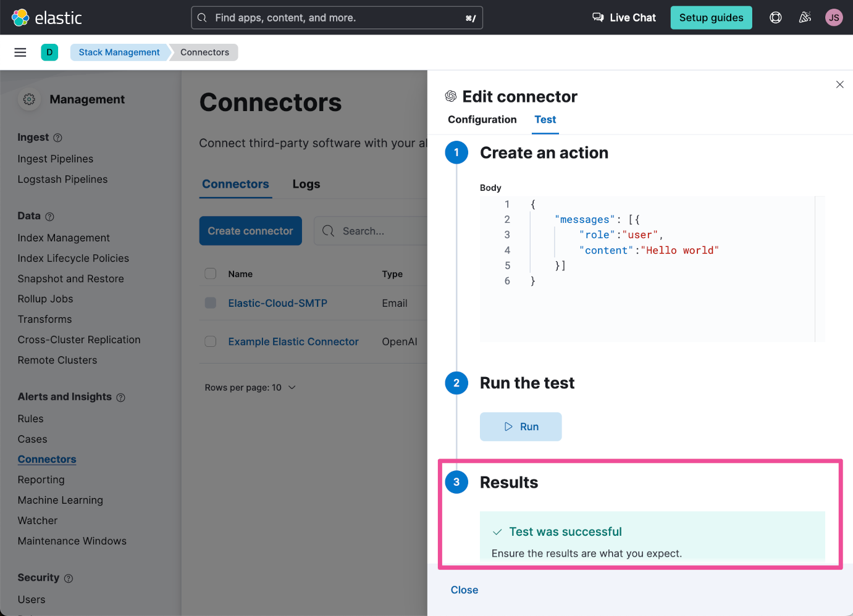Click the Elastic-Cloud-SMTP row checkbox
The image size is (853, 616).
211,303
